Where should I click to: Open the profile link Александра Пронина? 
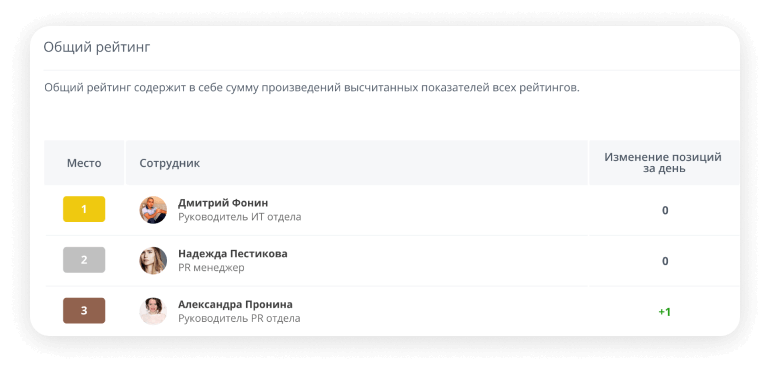[x=235, y=304]
